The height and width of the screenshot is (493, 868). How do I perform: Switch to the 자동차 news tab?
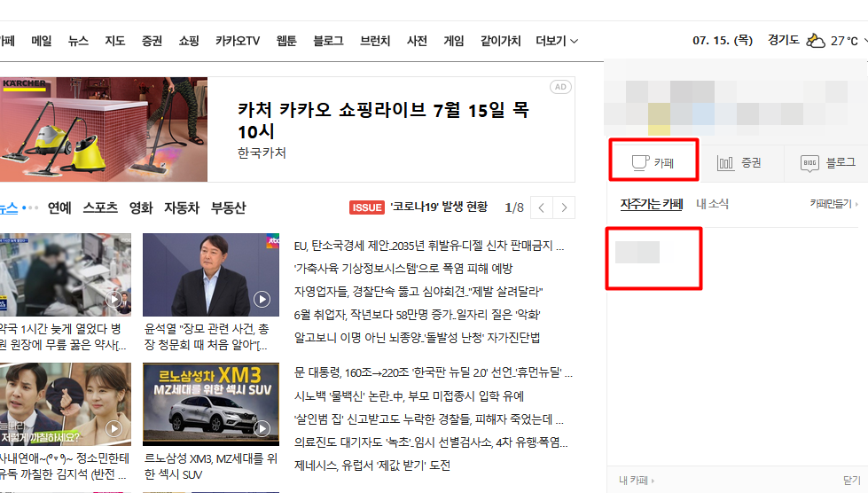(182, 208)
